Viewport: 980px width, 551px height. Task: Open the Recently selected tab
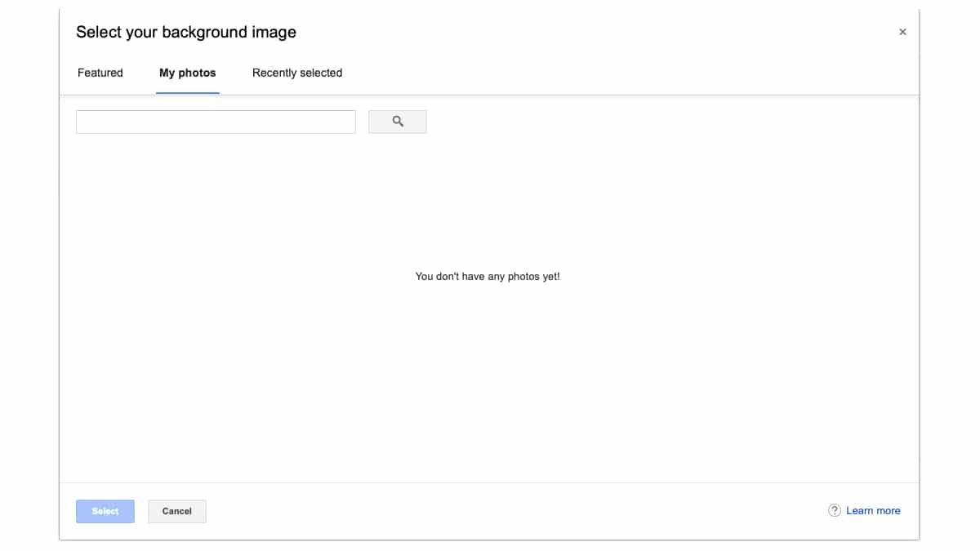click(296, 73)
